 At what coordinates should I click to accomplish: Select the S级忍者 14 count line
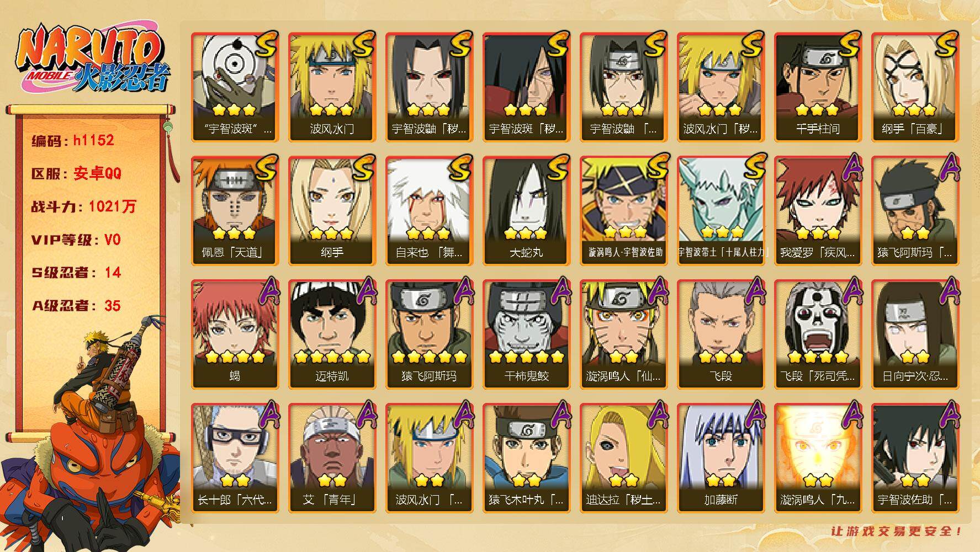[x=76, y=273]
